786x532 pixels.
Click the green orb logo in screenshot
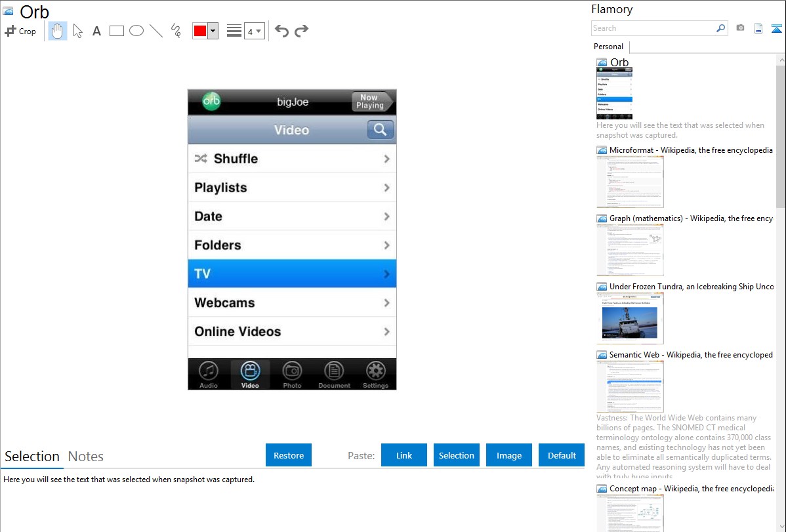(211, 101)
